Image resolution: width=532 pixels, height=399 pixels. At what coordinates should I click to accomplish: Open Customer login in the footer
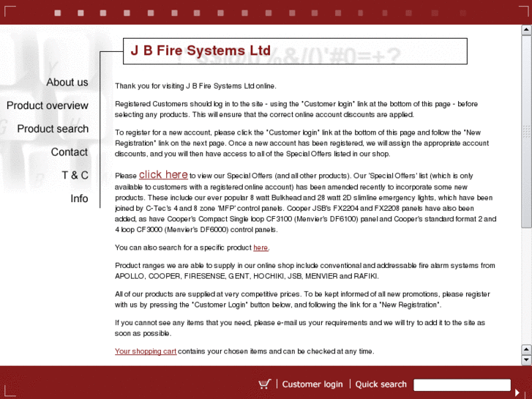click(x=312, y=384)
